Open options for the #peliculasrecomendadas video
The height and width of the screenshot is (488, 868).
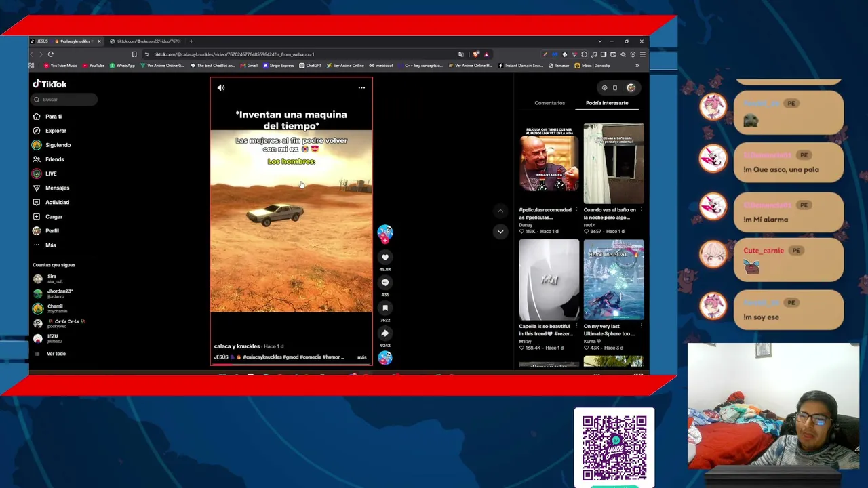pos(577,210)
